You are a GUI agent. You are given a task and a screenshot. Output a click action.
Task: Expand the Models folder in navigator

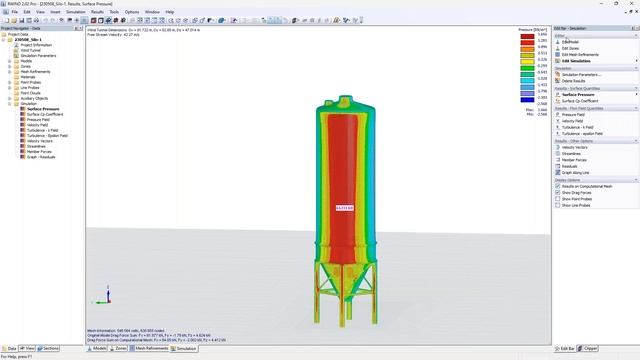click(x=10, y=61)
